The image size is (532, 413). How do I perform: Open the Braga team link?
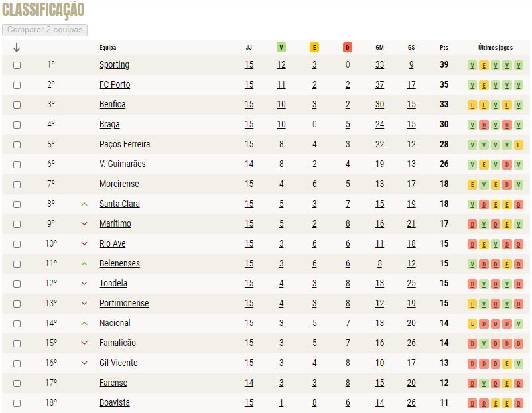[109, 125]
